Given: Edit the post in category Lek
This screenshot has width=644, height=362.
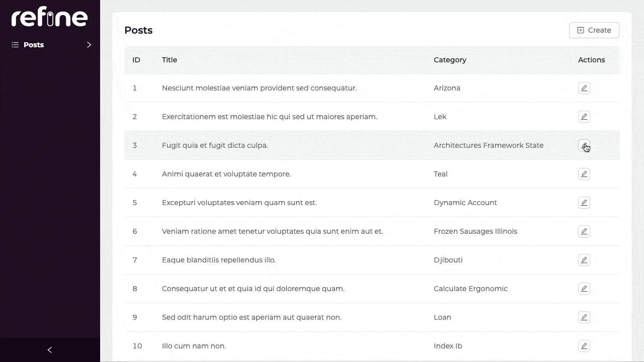Looking at the screenshot, I should [x=584, y=117].
